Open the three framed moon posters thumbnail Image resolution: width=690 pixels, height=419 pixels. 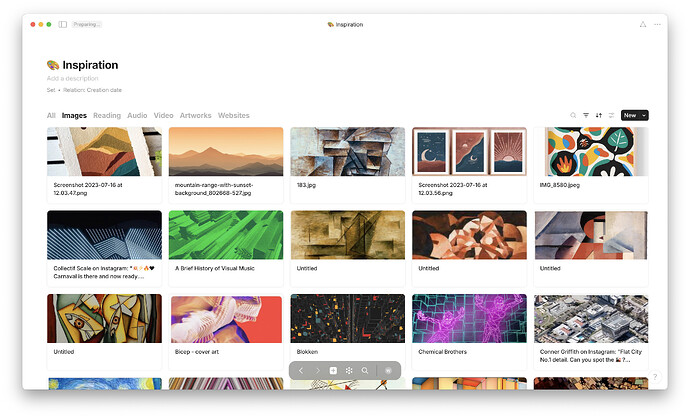click(x=469, y=152)
